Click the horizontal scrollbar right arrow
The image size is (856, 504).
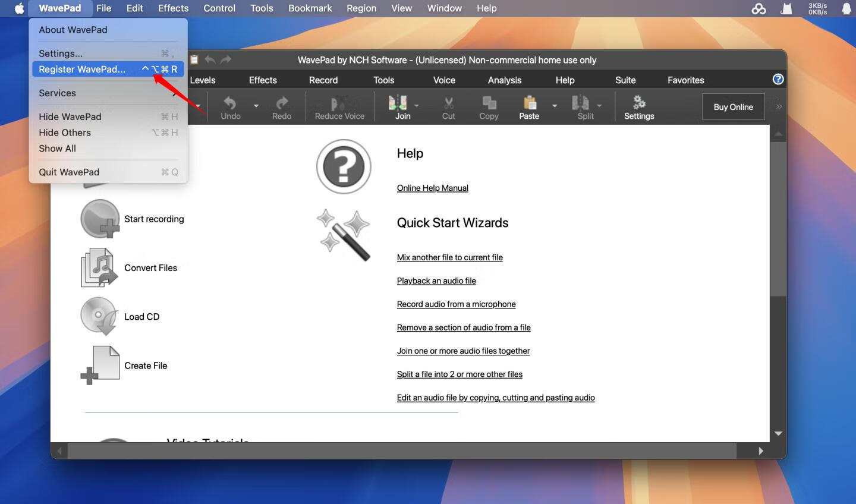(x=761, y=451)
